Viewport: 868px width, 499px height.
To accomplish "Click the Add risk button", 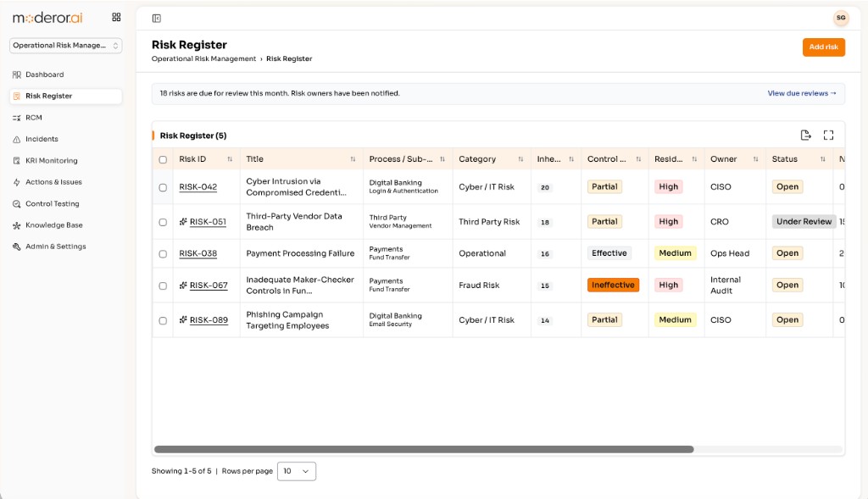I will (x=824, y=47).
